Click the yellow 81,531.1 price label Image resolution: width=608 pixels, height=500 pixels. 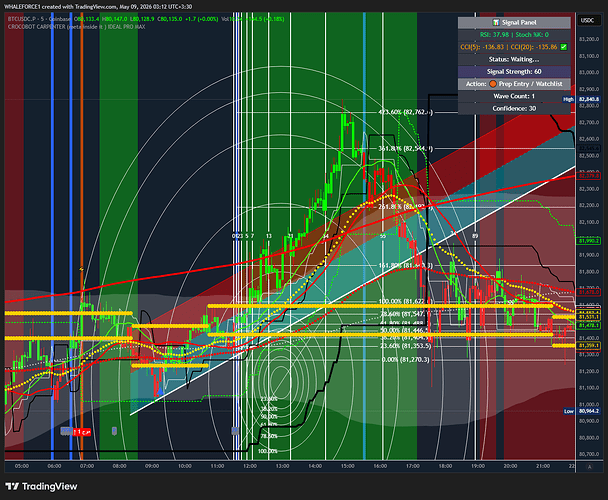coord(589,317)
